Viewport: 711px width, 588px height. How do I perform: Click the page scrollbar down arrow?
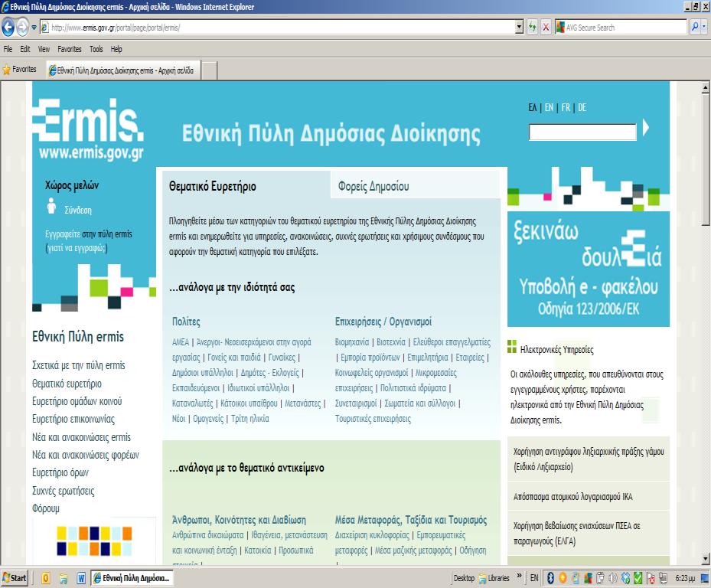pyautogui.click(x=705, y=558)
